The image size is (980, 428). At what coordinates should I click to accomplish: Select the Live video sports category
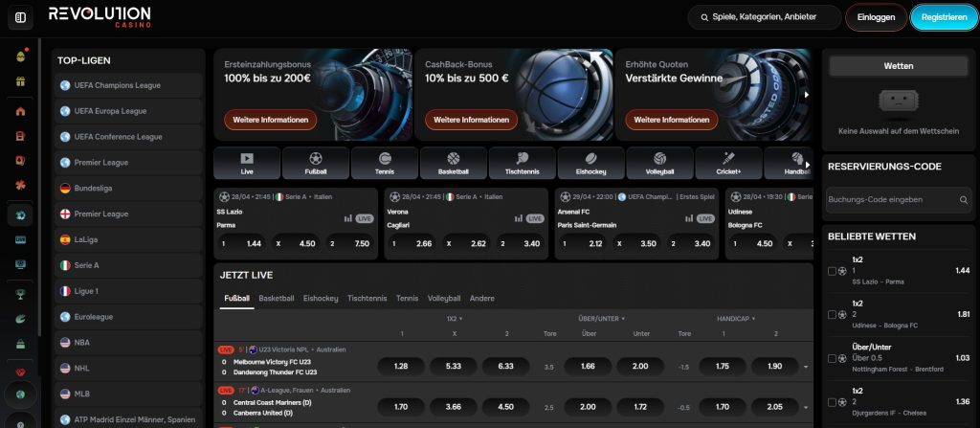click(x=247, y=164)
